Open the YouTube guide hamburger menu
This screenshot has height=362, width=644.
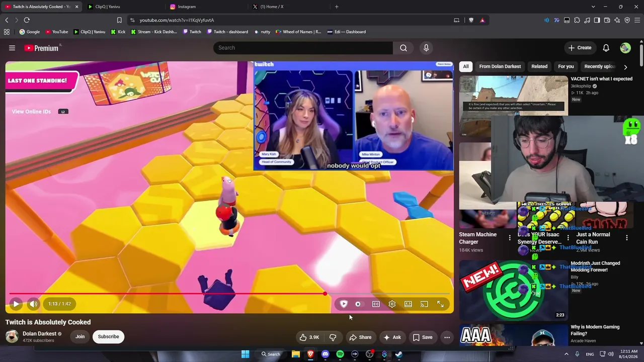click(x=12, y=48)
